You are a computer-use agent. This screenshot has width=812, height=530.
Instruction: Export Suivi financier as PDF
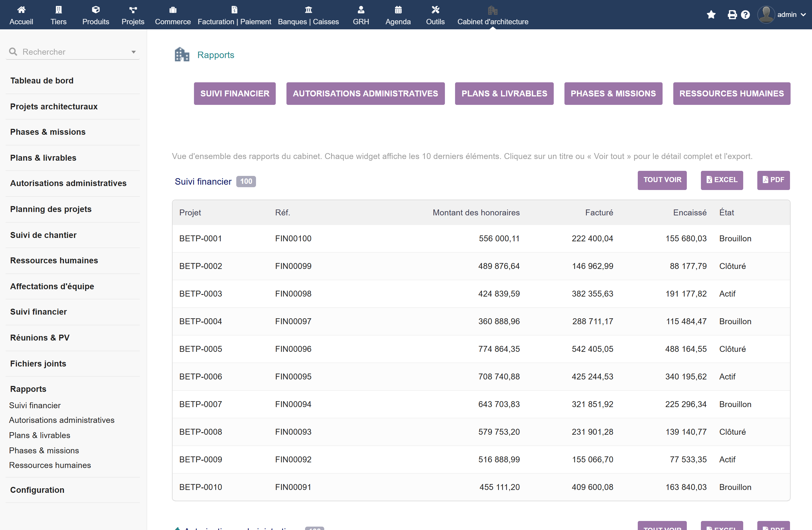[x=773, y=180]
